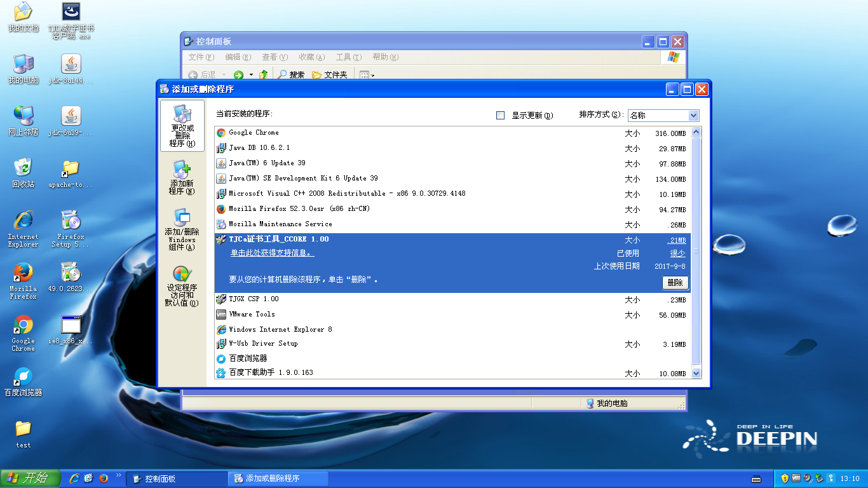Launch Internet Explorer from quick launch bar
Image resolution: width=868 pixels, height=488 pixels.
(x=74, y=478)
